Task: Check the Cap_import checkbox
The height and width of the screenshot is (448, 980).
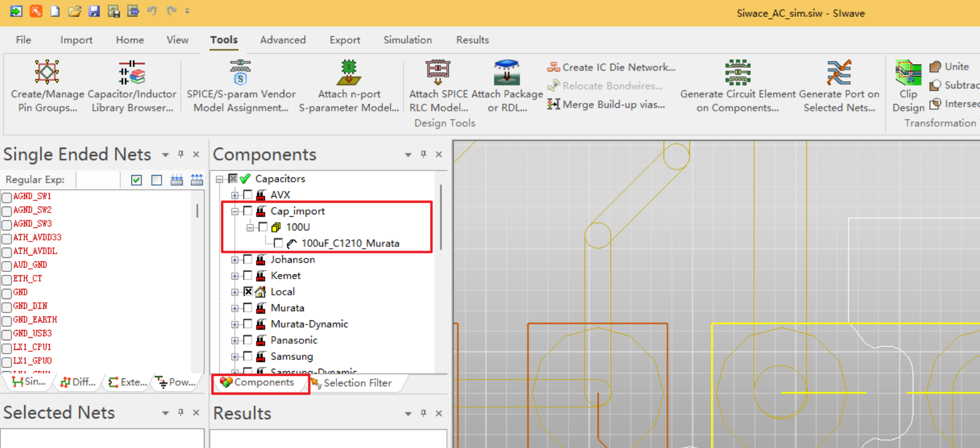Action: pyautogui.click(x=248, y=211)
